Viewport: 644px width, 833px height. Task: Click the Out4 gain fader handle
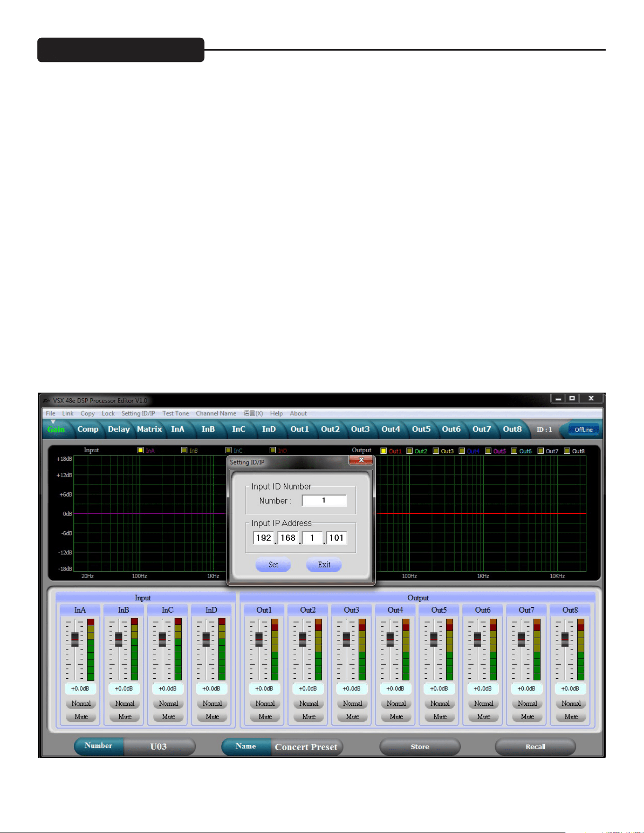click(390, 640)
